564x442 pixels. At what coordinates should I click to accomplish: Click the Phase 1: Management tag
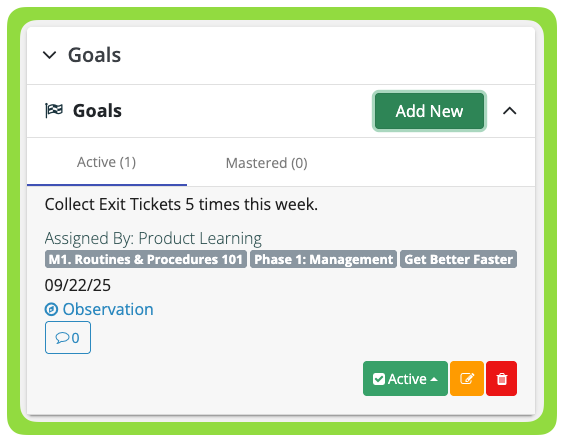tap(323, 259)
